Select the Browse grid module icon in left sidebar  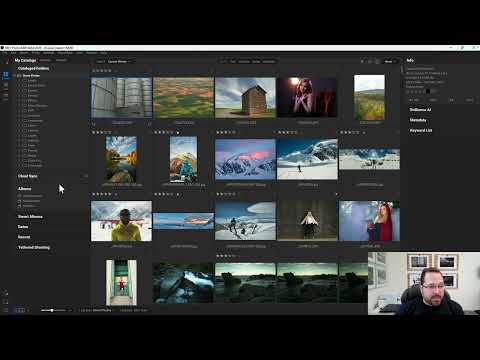pos(6,75)
